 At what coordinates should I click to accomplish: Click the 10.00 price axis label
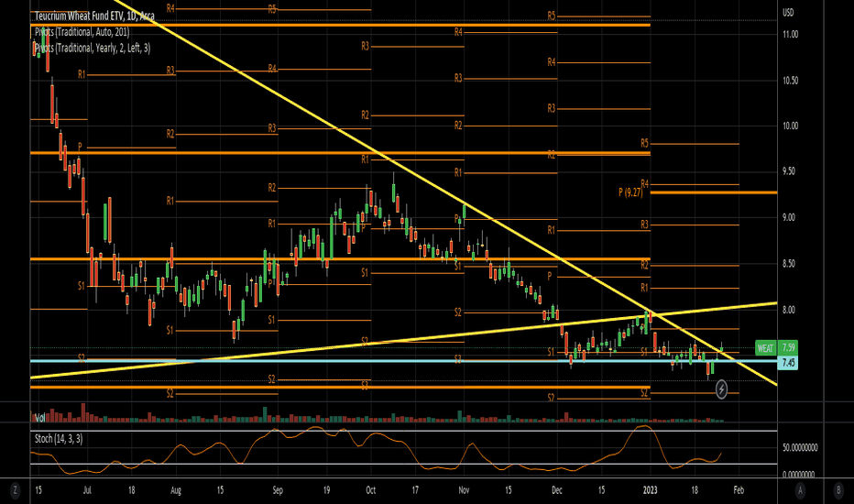pyautogui.click(x=790, y=126)
